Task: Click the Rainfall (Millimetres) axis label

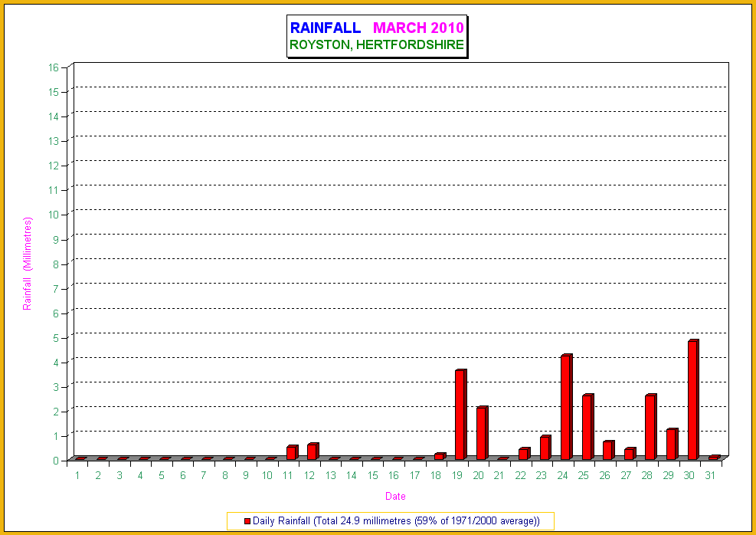Action: point(28,264)
